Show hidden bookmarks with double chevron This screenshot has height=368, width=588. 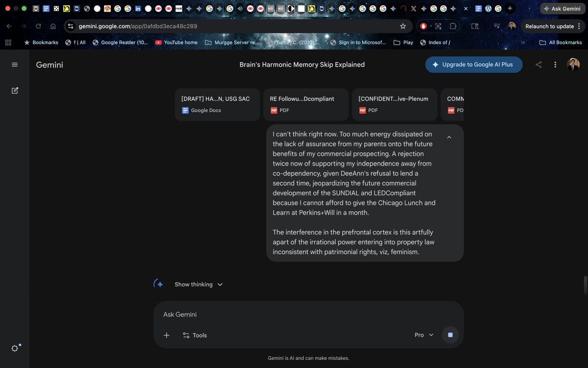(x=523, y=43)
